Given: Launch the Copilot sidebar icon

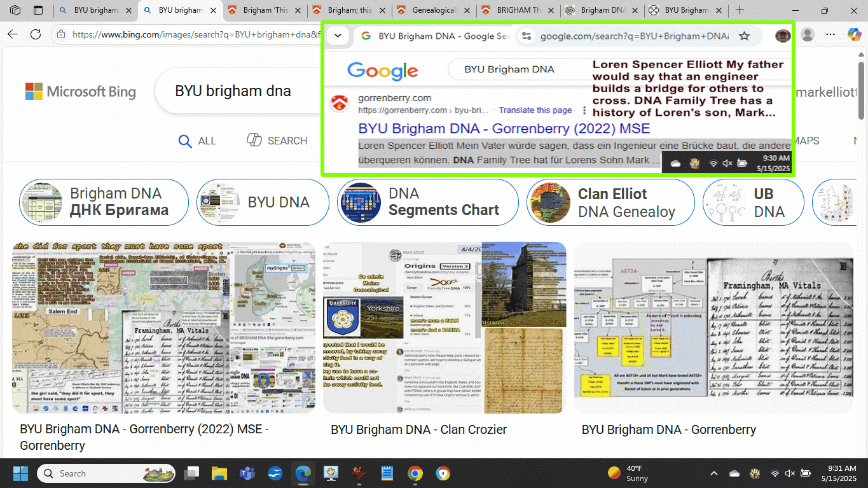Looking at the screenshot, I should tap(853, 34).
